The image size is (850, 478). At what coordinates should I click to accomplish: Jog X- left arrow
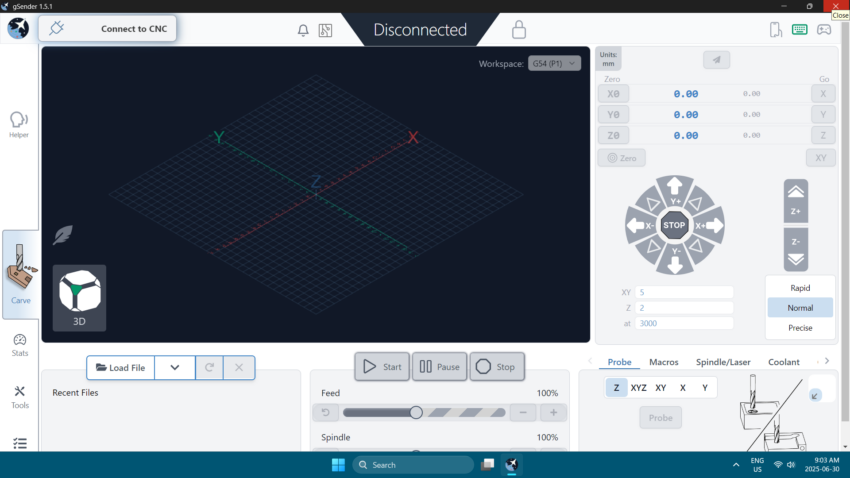639,225
